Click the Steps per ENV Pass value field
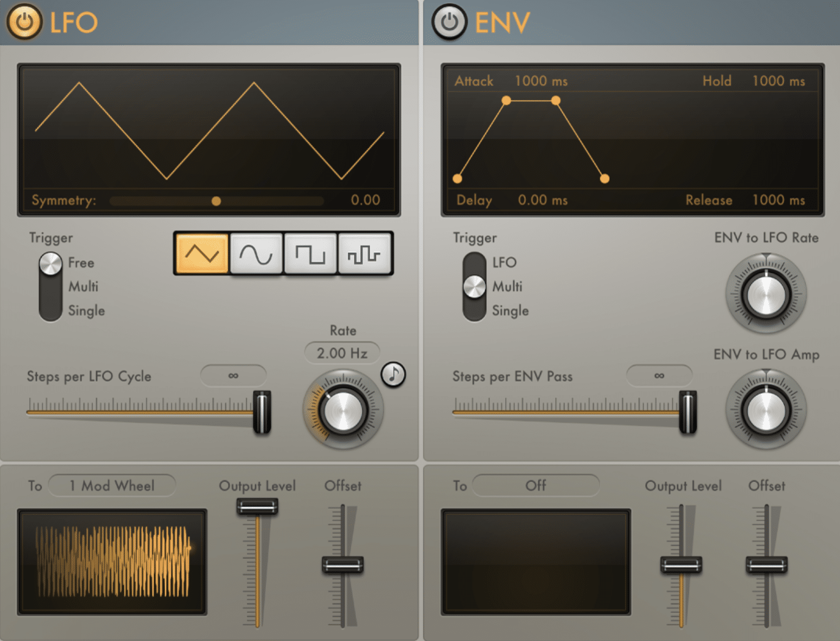Screen dimensions: 840x641 tap(659, 375)
